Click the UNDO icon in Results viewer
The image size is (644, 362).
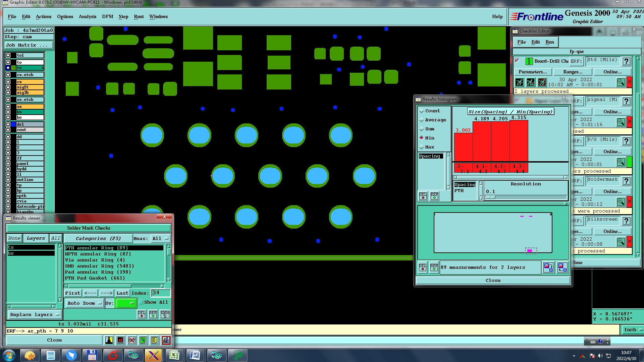click(165, 314)
